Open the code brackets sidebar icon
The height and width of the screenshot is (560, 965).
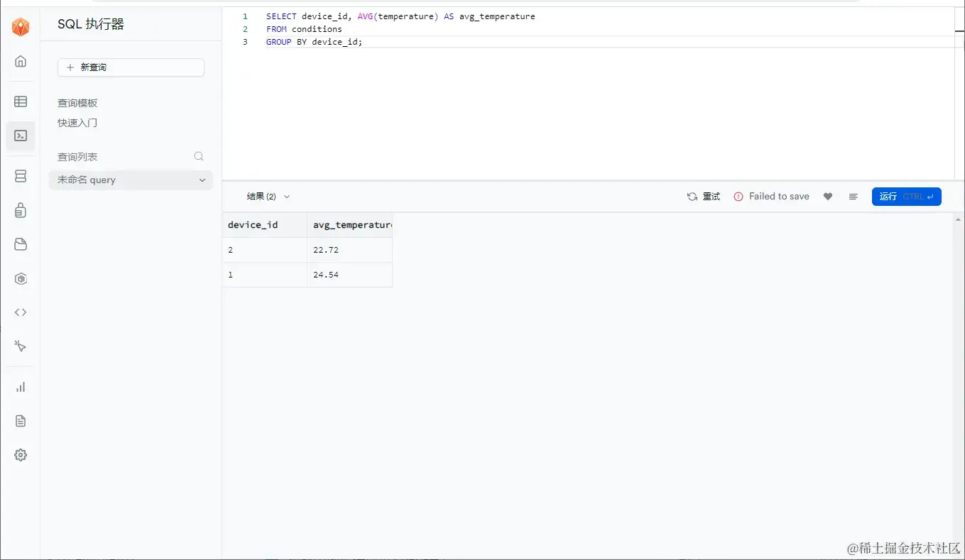coord(21,312)
